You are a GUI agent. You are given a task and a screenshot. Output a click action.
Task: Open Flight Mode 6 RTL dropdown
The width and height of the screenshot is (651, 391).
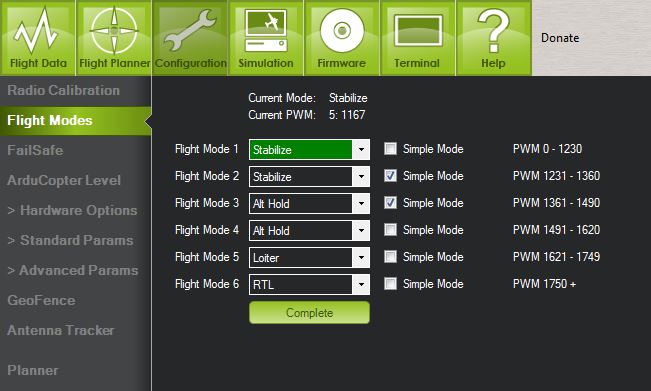pos(309,284)
